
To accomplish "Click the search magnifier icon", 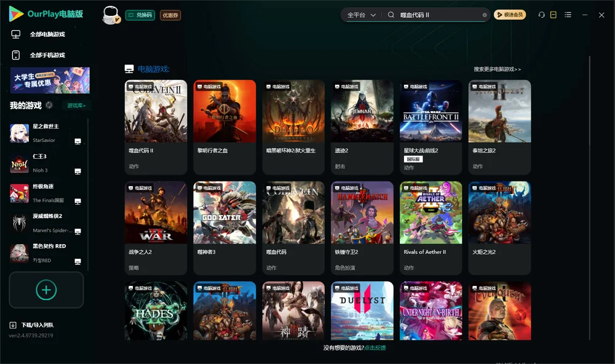I will click(391, 15).
